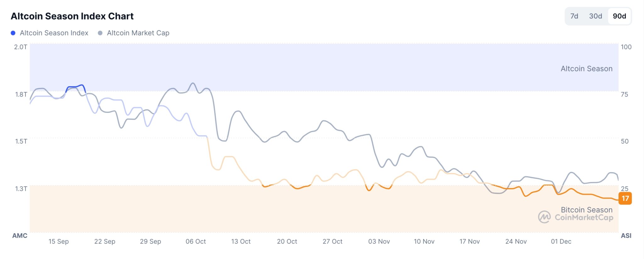Click the Altcoin Season zone label
This screenshot has height=259, width=644.
pos(586,69)
